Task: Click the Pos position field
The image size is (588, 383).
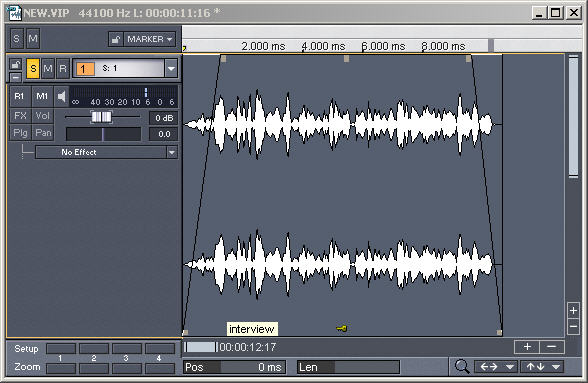Action: [235, 367]
